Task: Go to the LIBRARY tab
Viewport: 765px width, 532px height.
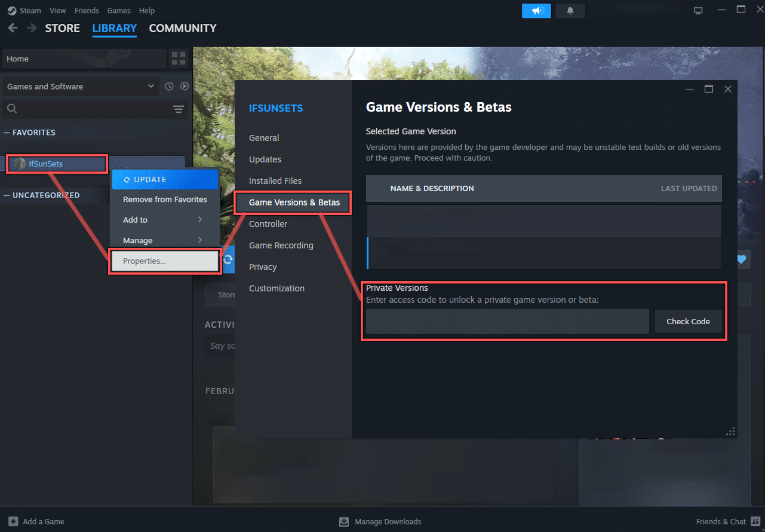Action: pos(115,28)
